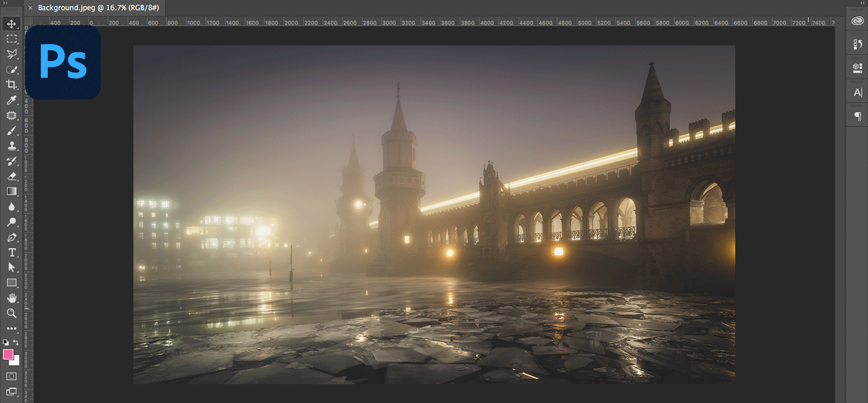The height and width of the screenshot is (403, 868).
Task: Select the Clone Stamp tool
Action: pos(11,145)
